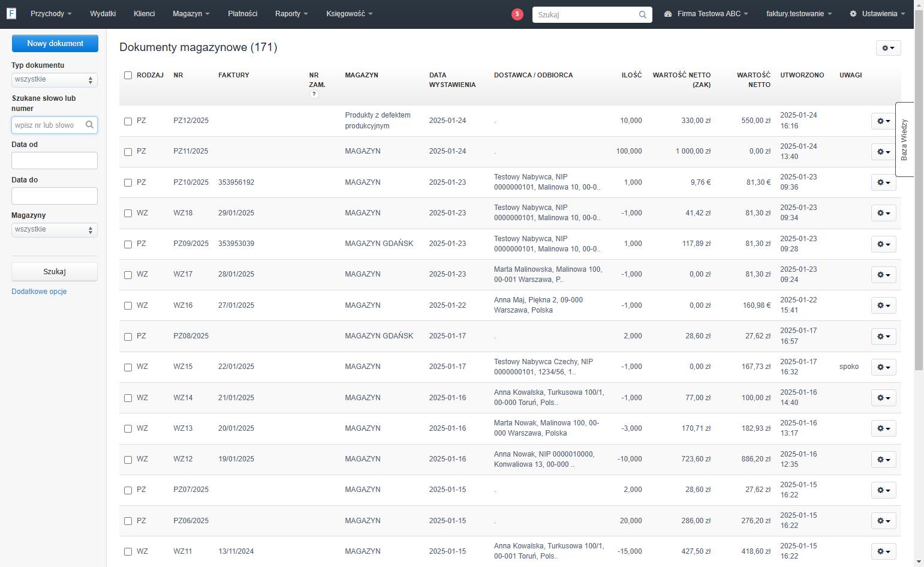Expand the Przychody menu

[x=51, y=14]
